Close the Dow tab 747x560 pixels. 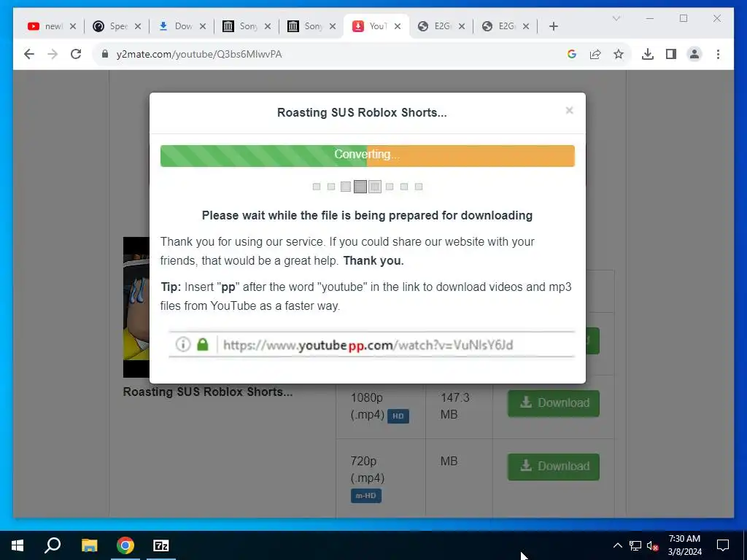pos(203,26)
